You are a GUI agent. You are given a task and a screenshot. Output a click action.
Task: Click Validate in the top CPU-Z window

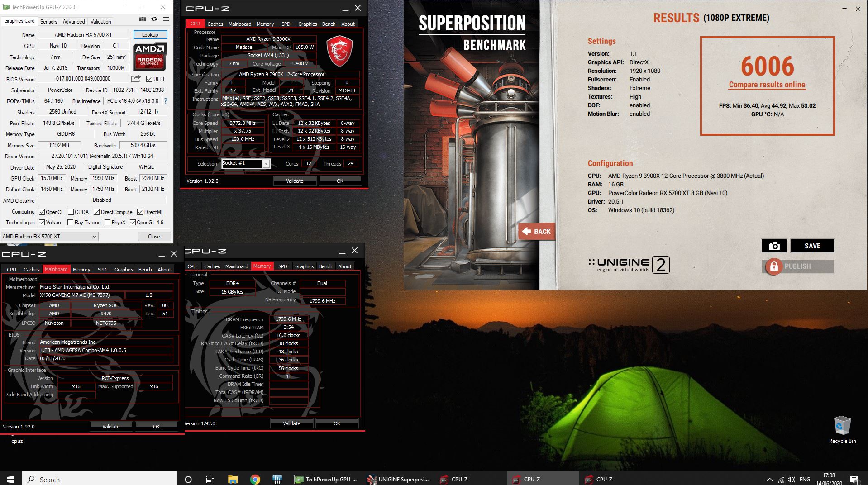[295, 181]
